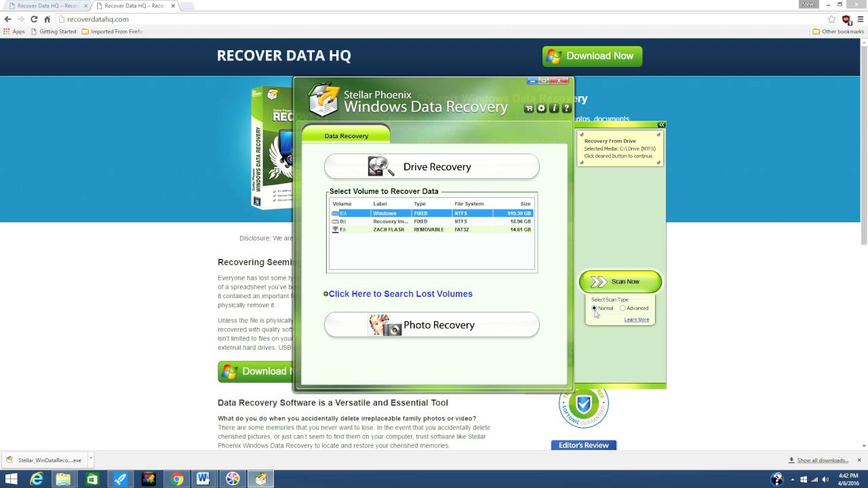
Task: Click the Editor's Review badge
Action: click(584, 445)
